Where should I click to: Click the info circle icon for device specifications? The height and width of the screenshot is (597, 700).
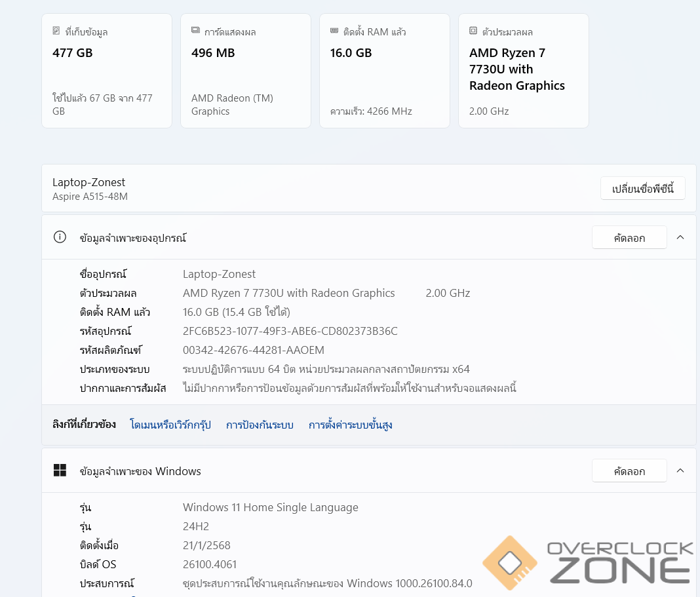(60, 237)
